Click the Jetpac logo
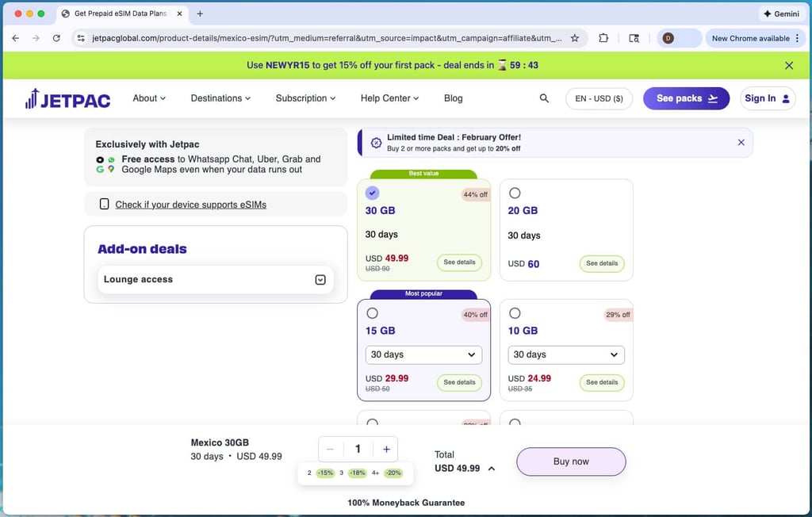This screenshot has height=517, width=812. (x=68, y=98)
